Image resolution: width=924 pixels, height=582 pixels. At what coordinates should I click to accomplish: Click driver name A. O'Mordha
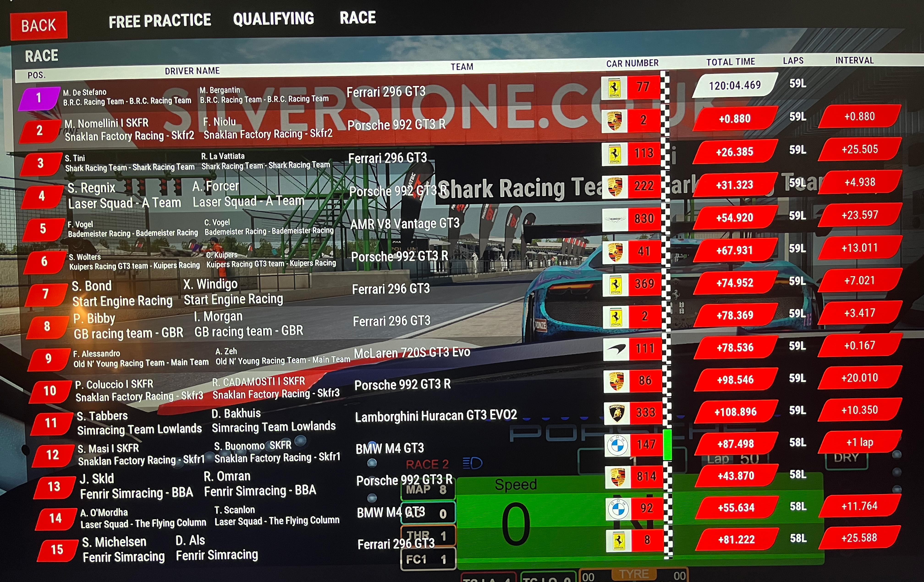click(x=104, y=513)
